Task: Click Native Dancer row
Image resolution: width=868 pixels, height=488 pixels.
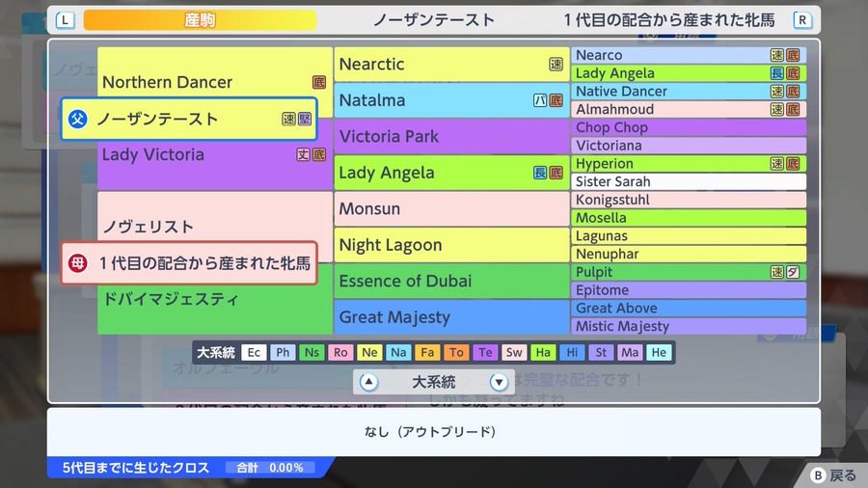Action: click(688, 92)
